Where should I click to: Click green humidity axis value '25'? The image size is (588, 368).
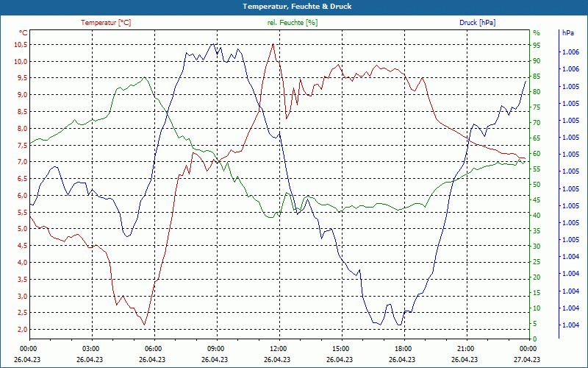click(x=537, y=262)
